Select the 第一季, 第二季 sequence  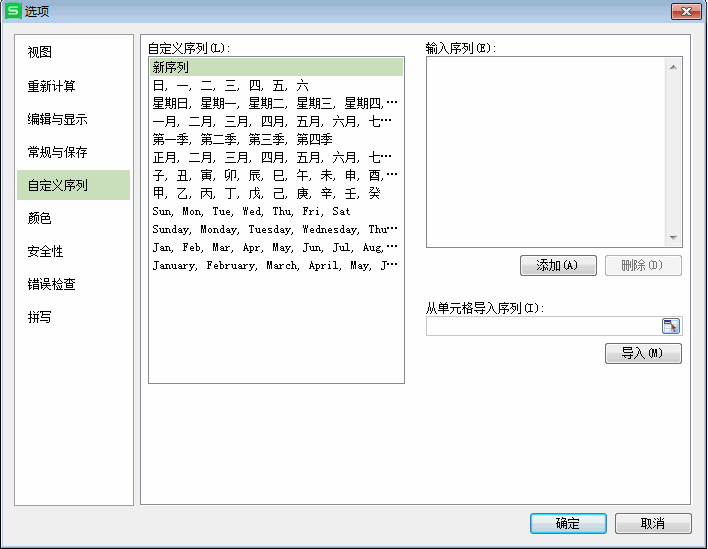pos(276,140)
